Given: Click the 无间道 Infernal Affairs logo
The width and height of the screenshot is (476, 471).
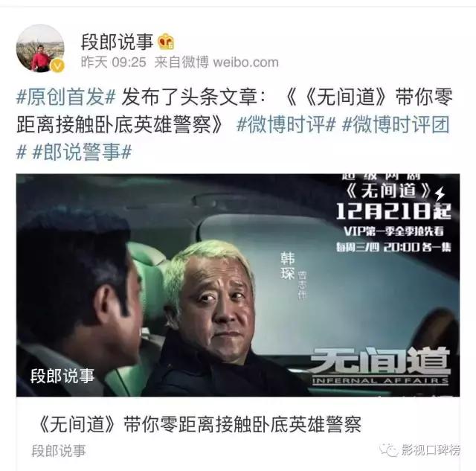Looking at the screenshot, I should [380, 366].
